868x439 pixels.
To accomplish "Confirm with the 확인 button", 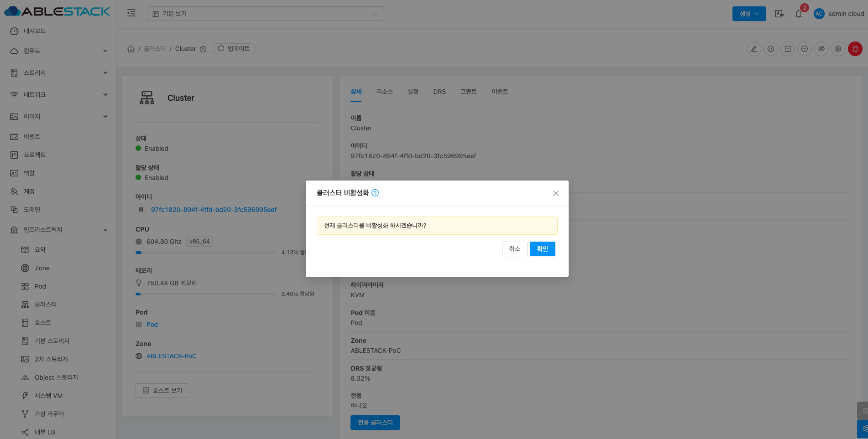I will click(542, 249).
